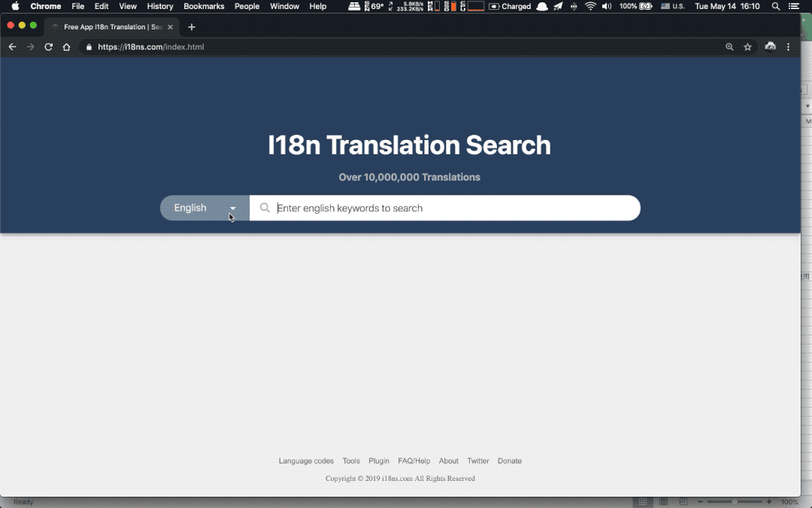Click the lock icon in address bar
This screenshot has height=508, width=812.
click(x=89, y=47)
